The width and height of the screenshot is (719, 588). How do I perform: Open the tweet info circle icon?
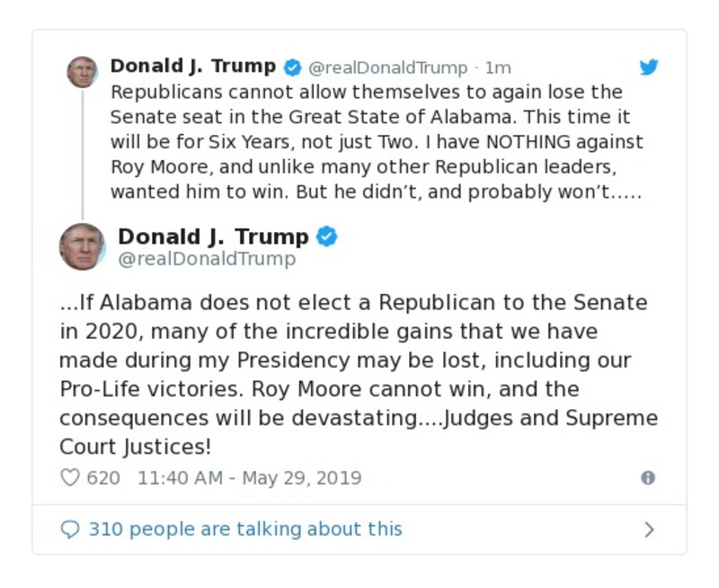(x=647, y=478)
